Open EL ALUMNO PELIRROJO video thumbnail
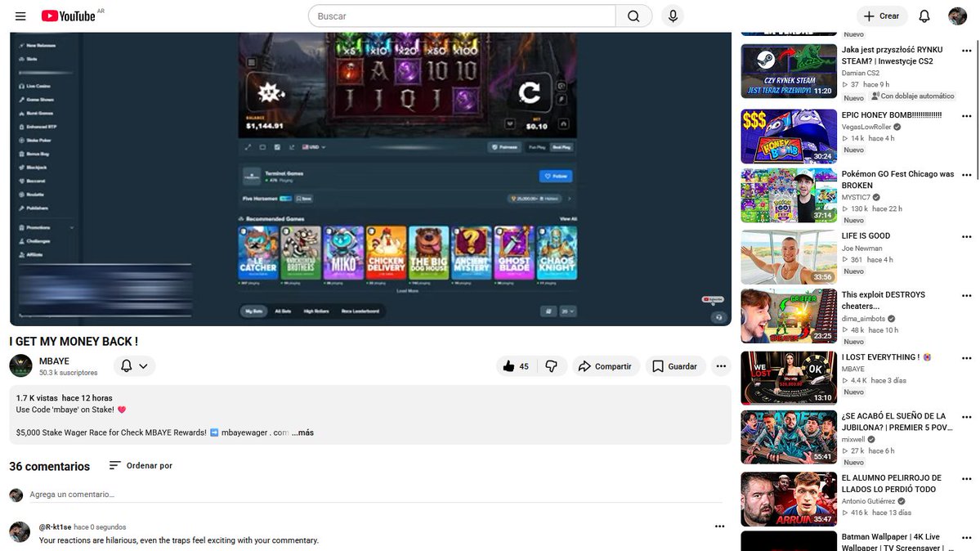Viewport: 980px width, 551px height. [x=789, y=499]
